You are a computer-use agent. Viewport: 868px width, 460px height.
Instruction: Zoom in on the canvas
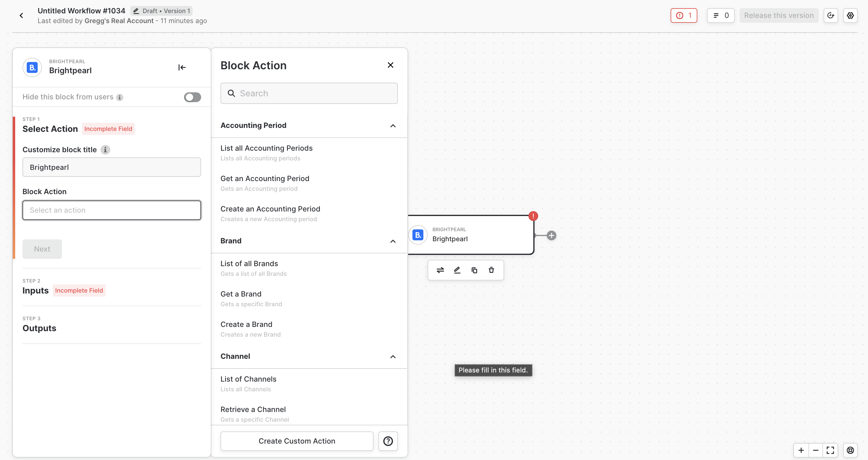(x=801, y=450)
